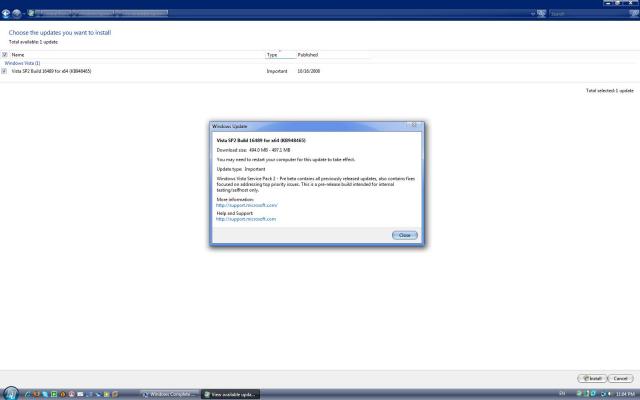
Task: Go back with the Back arrow button
Action: point(6,13)
